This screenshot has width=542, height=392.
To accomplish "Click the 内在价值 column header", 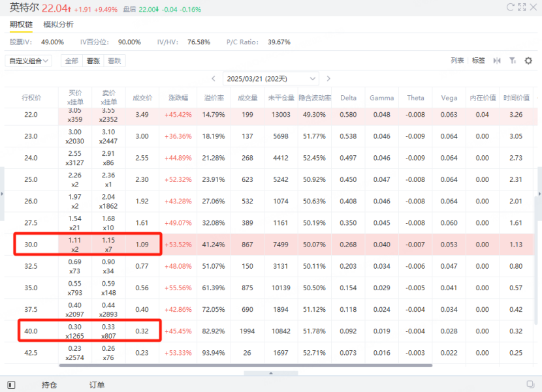I will click(483, 98).
